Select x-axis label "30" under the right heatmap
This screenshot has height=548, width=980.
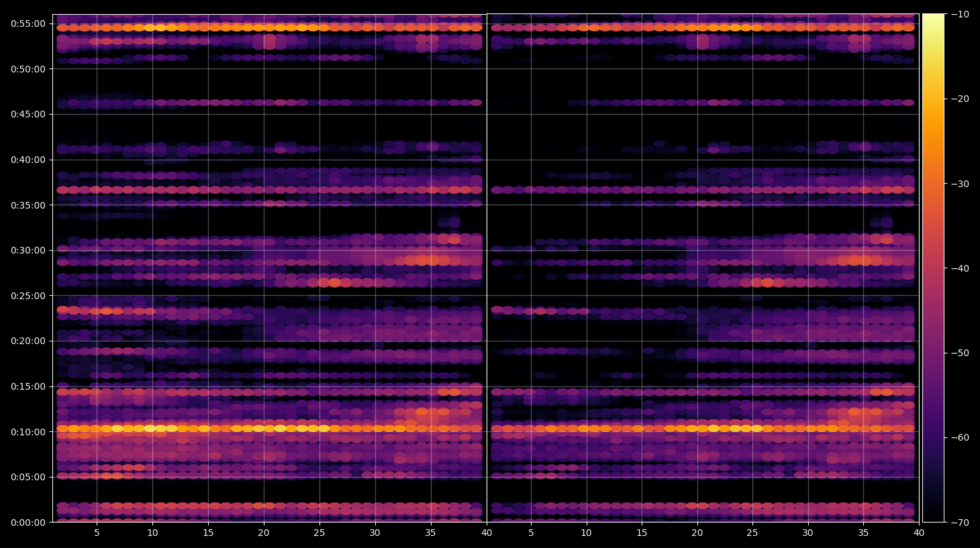pos(808,533)
